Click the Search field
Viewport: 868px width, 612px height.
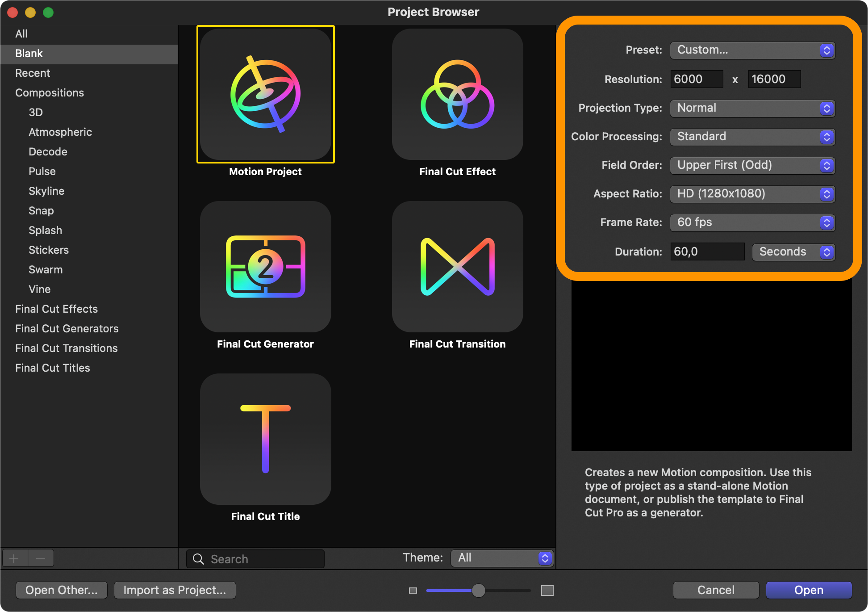255,559
